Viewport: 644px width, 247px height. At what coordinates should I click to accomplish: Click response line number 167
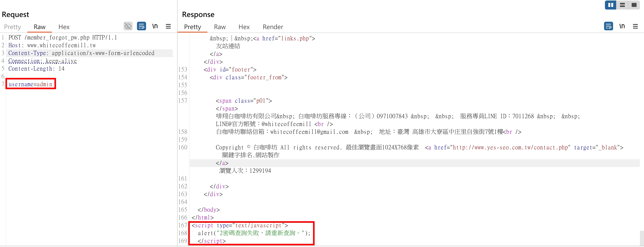[183, 225]
